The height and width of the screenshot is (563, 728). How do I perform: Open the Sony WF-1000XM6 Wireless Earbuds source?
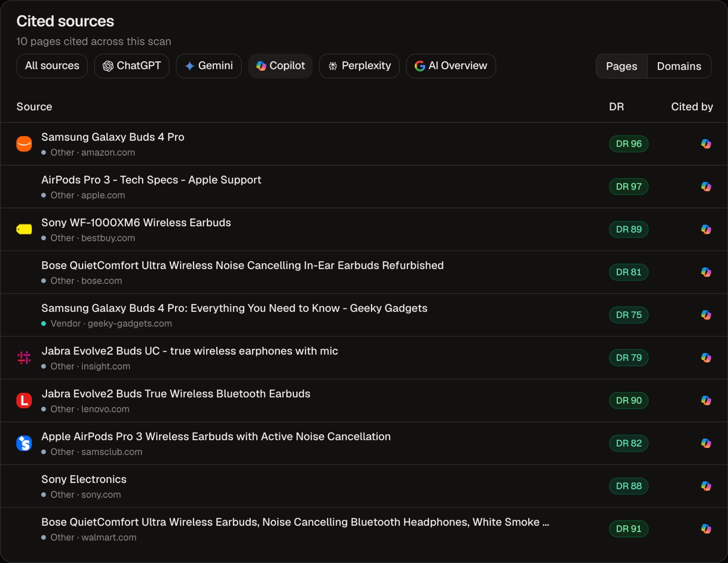click(x=136, y=223)
